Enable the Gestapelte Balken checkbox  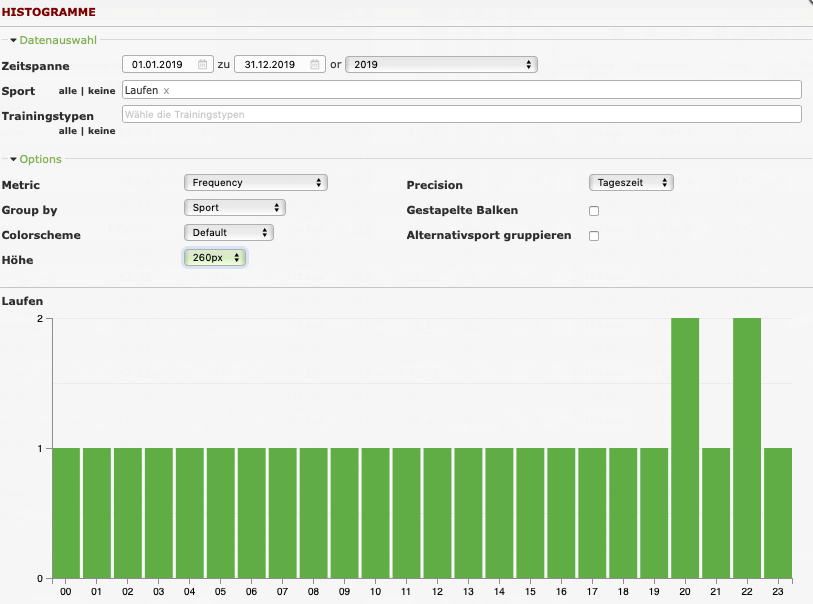[x=594, y=211]
